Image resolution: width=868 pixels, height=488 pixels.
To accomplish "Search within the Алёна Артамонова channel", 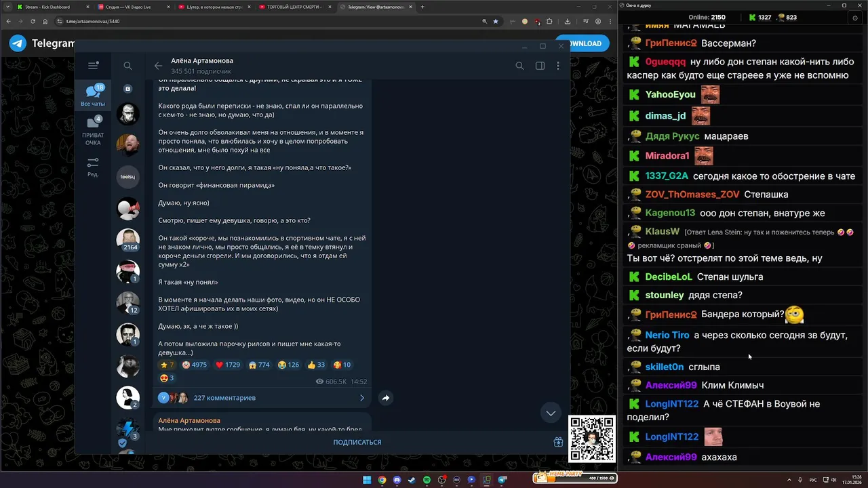I will [x=519, y=66].
